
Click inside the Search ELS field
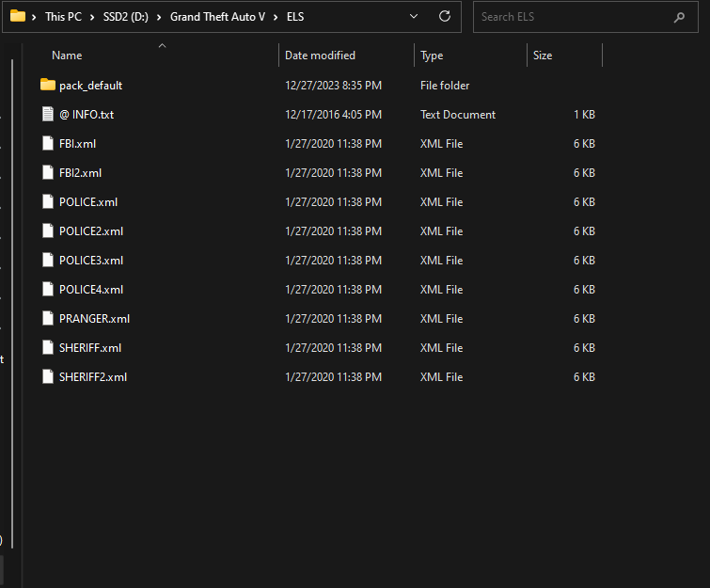tap(574, 17)
